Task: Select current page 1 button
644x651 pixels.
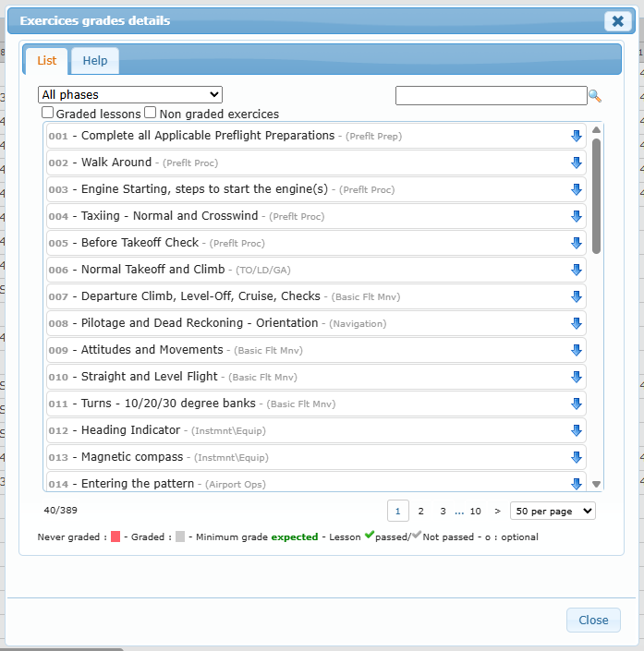Action: (398, 511)
